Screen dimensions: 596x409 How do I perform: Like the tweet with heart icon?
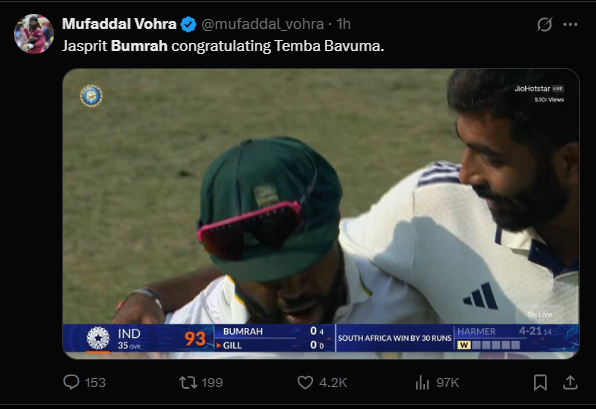[305, 382]
